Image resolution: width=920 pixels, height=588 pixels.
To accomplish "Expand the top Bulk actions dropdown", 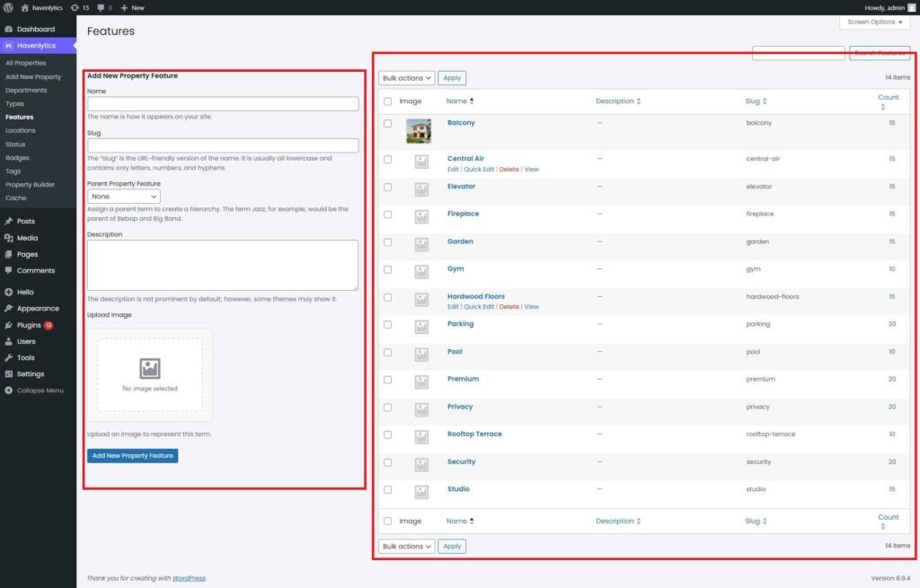I will pyautogui.click(x=406, y=78).
